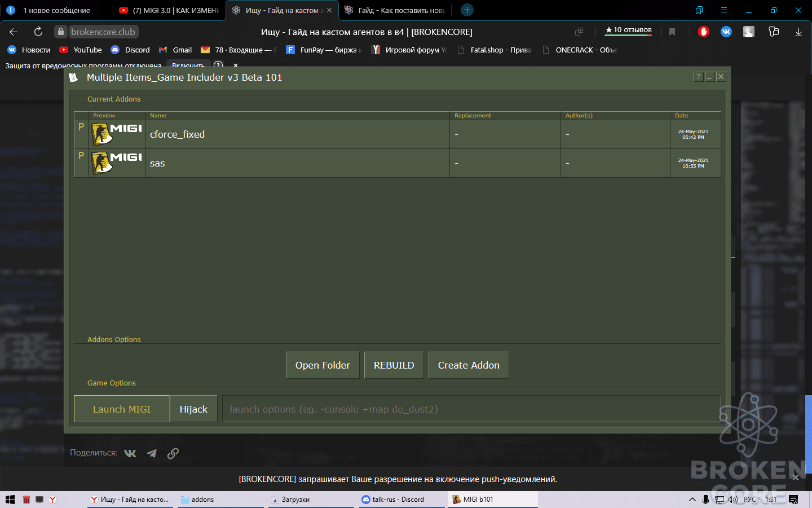
Task: Share via the VK icon below post
Action: (130, 453)
